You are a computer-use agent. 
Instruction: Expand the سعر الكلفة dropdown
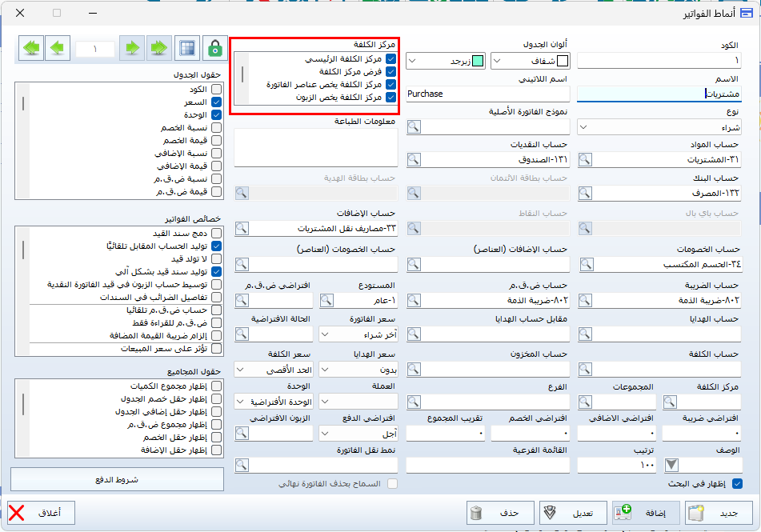tap(274, 370)
